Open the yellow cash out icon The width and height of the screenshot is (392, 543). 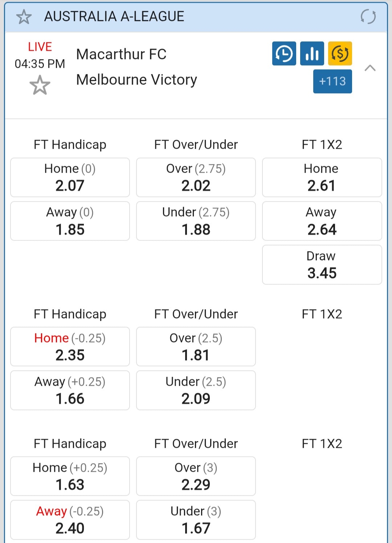[x=340, y=54]
